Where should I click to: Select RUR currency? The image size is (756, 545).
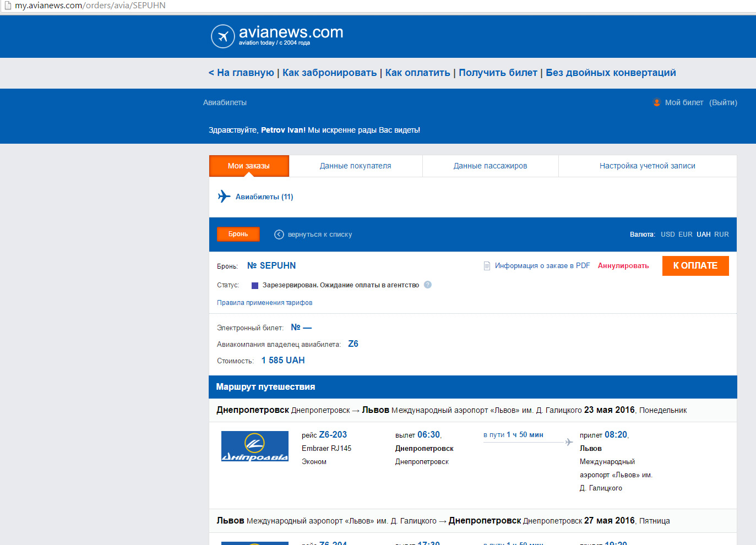[x=721, y=235]
